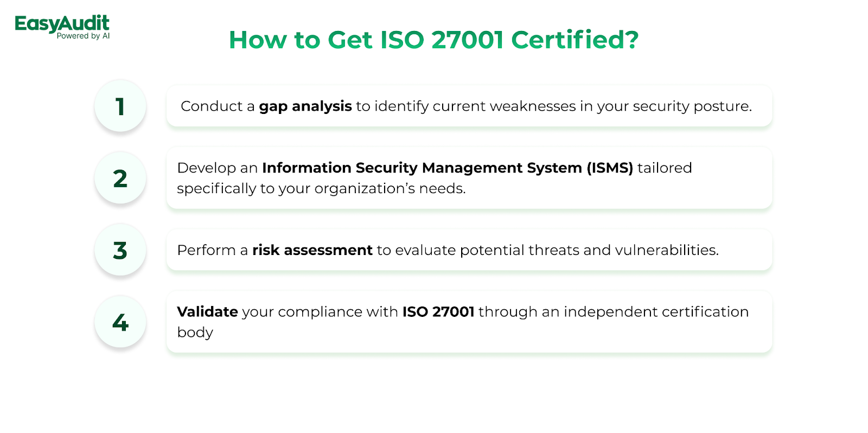This screenshot has width=868, height=433.
Task: Click the EasyAudit logo
Action: pos(62,23)
